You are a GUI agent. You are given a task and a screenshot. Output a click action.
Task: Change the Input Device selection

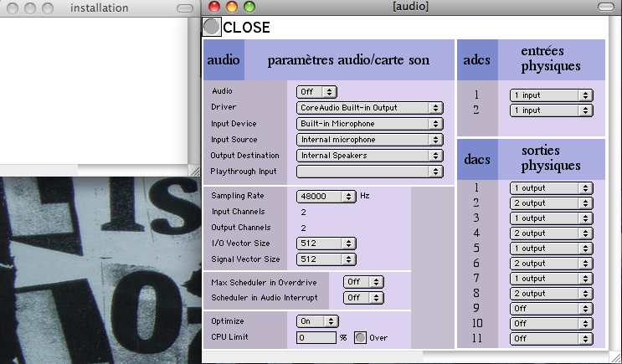pos(369,124)
